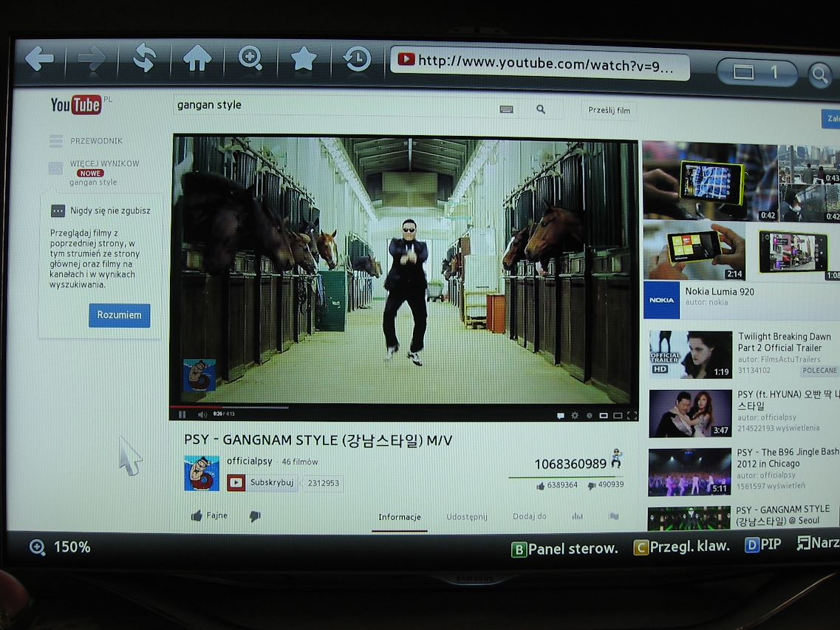Select the 'Informacje' tab
840x630 pixels.
400,517
